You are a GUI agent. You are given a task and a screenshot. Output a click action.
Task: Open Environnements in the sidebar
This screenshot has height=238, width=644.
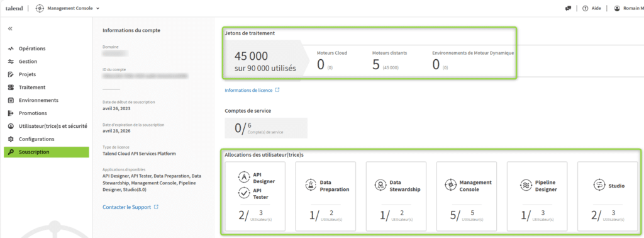coord(38,100)
